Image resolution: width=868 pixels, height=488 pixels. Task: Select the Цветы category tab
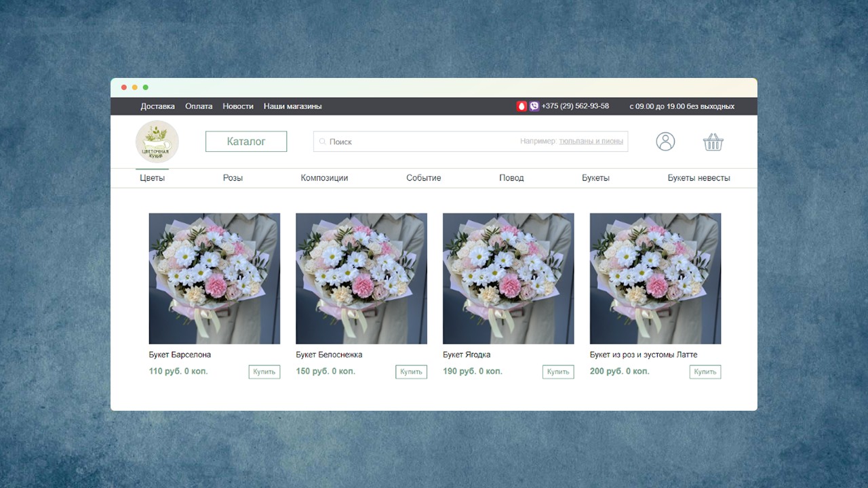(x=152, y=178)
